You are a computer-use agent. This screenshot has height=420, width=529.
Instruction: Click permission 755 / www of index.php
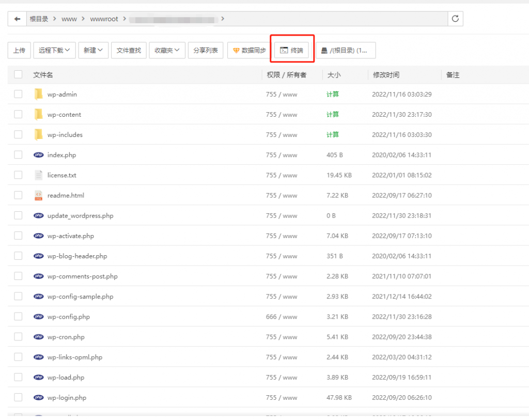point(282,155)
